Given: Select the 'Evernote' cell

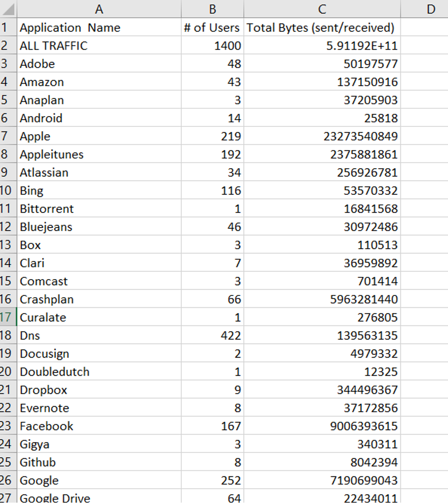Looking at the screenshot, I should (99, 408).
